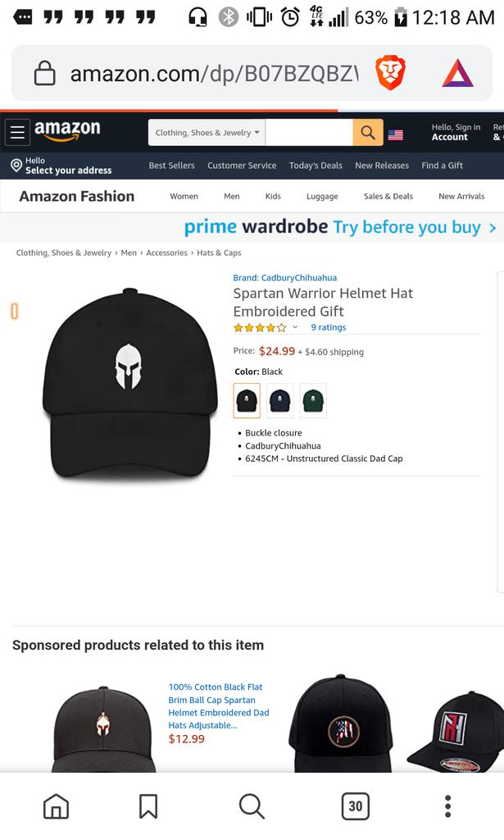
Task: Tap the orange search magnifier button
Action: tap(368, 132)
